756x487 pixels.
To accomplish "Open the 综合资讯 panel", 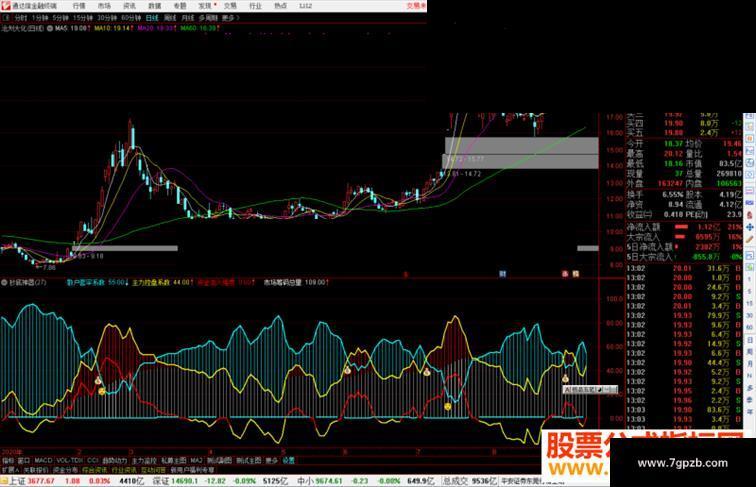I will pos(94,470).
